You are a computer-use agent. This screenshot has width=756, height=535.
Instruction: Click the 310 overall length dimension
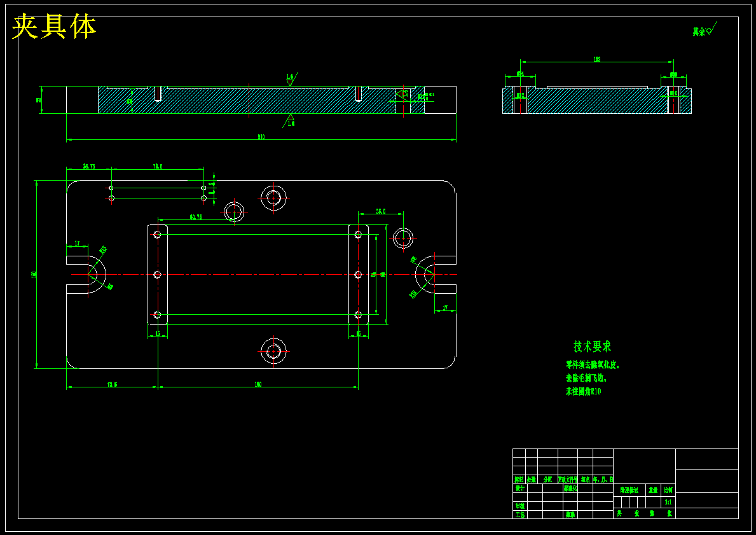[261, 137]
